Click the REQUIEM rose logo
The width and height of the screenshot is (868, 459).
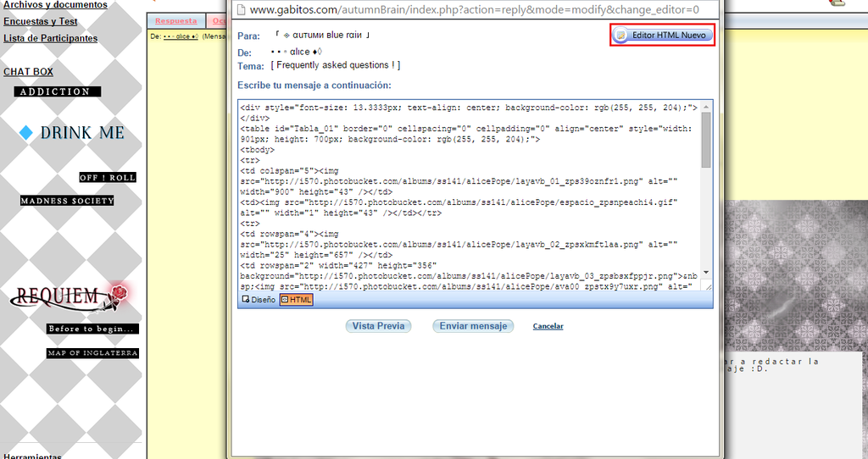(x=73, y=297)
